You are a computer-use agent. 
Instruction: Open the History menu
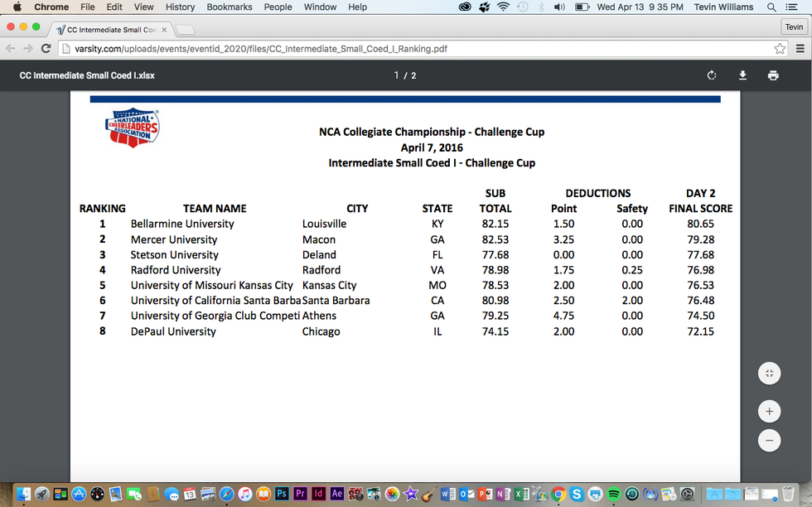click(180, 7)
